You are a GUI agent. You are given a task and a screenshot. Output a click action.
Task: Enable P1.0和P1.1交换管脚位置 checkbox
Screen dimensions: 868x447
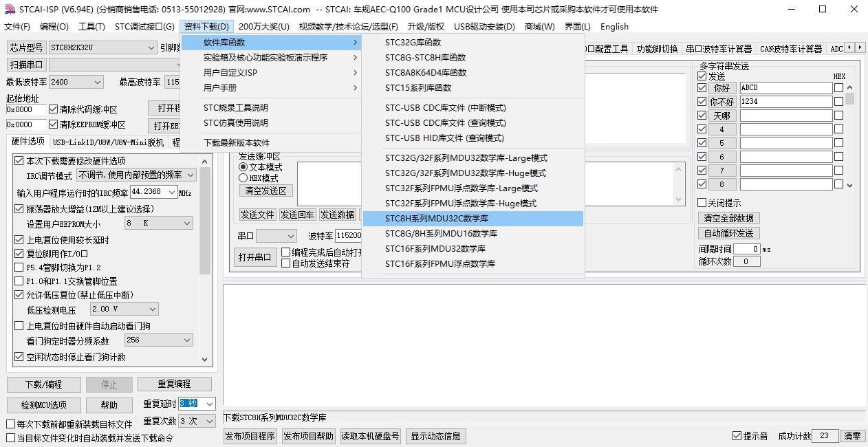(19, 281)
